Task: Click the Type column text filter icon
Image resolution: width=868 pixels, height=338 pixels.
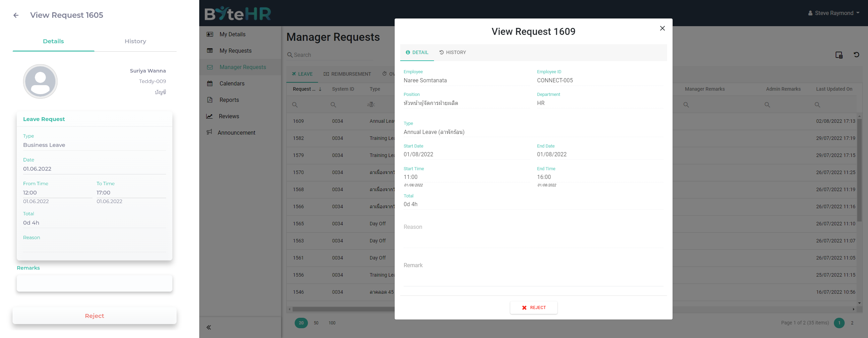Action: (x=371, y=105)
